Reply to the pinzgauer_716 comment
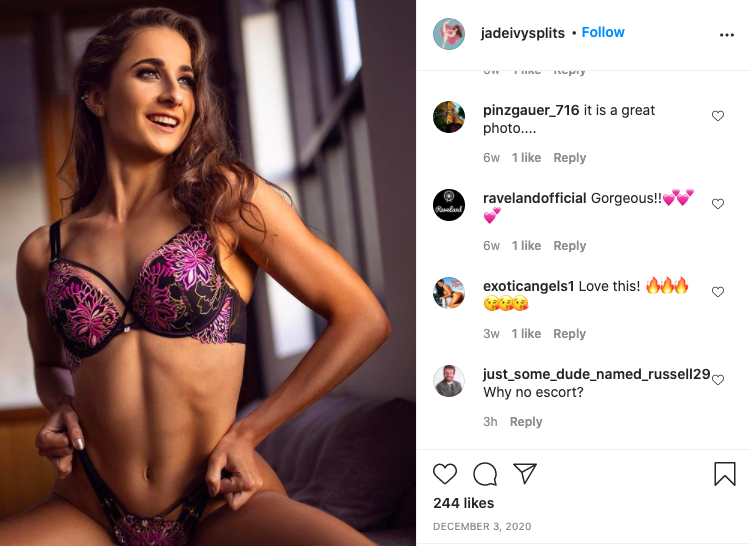Image resolution: width=750 pixels, height=546 pixels. point(569,158)
